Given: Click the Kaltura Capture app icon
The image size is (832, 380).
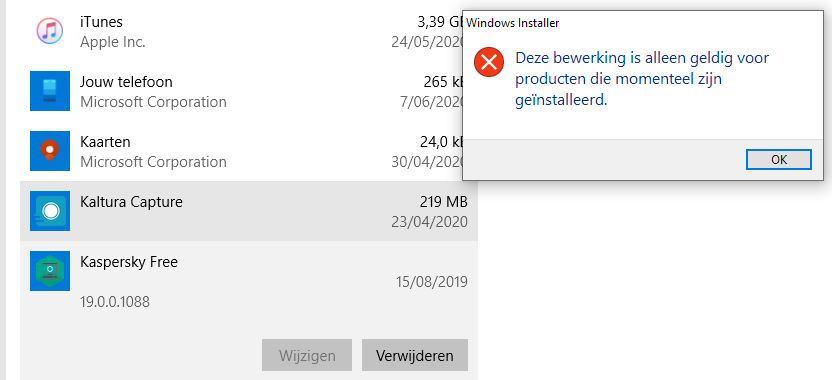Looking at the screenshot, I should click(50, 211).
